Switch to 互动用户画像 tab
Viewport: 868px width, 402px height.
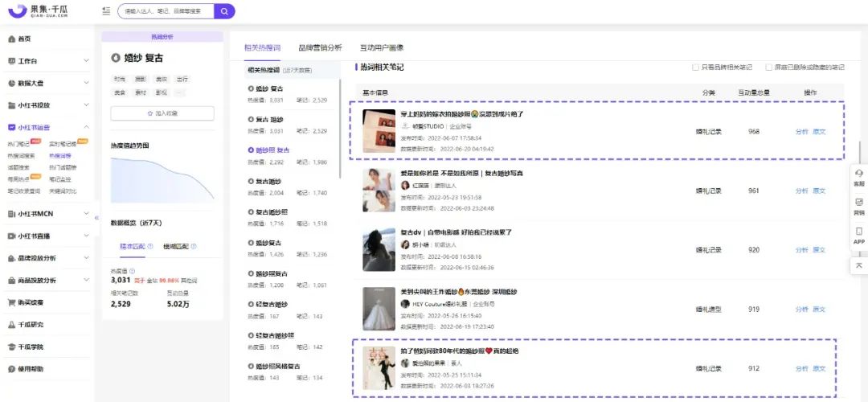(x=382, y=47)
